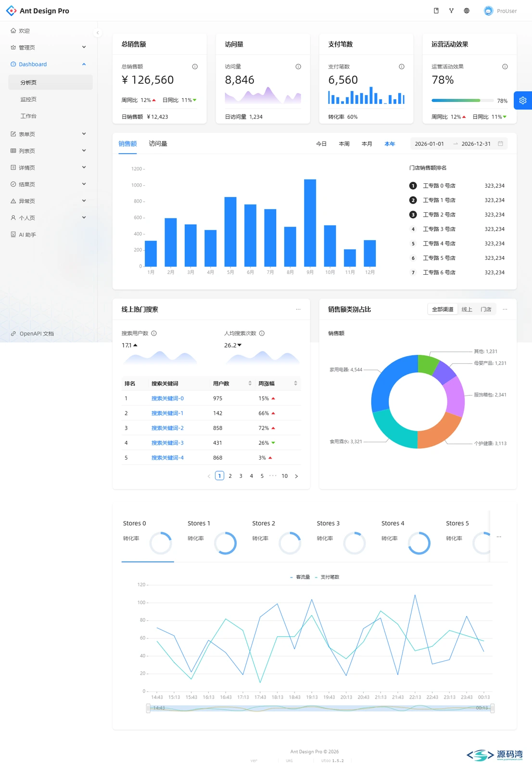532x770 pixels.
Task: Go to page 3 of search table
Action: click(x=241, y=476)
